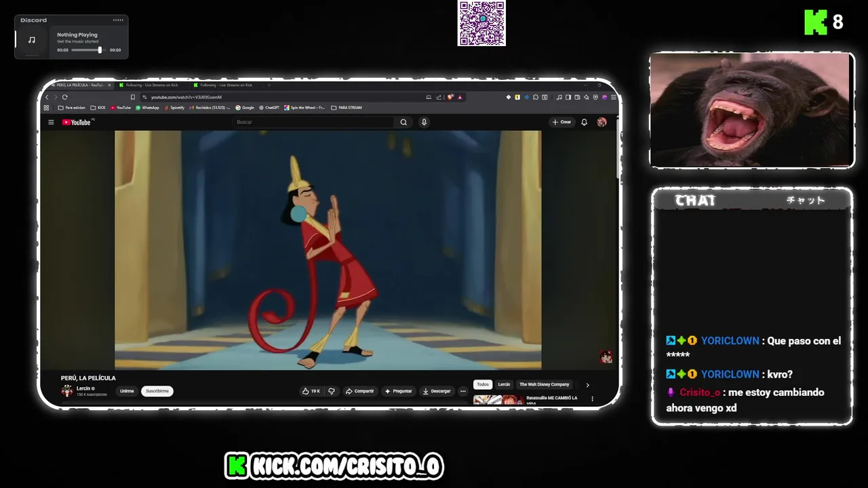Screen dimensions: 868x488
Task: Click inside the YouTube Buscar search field
Action: [x=313, y=122]
